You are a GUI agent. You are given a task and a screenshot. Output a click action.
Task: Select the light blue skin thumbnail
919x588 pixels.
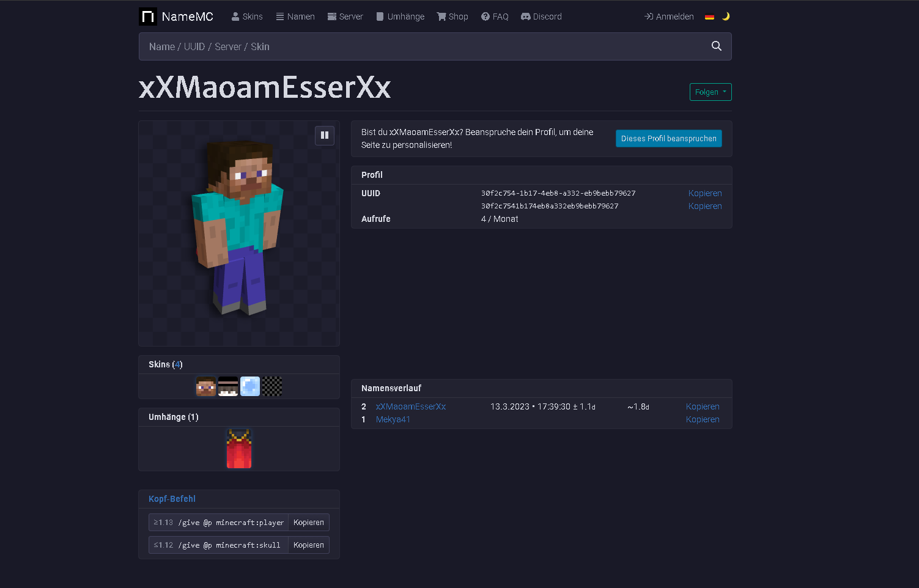coord(250,386)
